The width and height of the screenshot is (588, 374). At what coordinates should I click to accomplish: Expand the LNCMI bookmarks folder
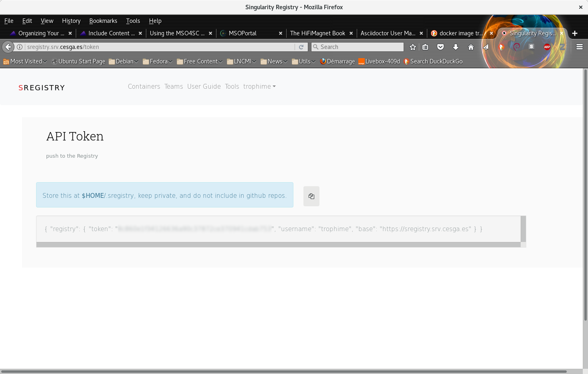[241, 61]
